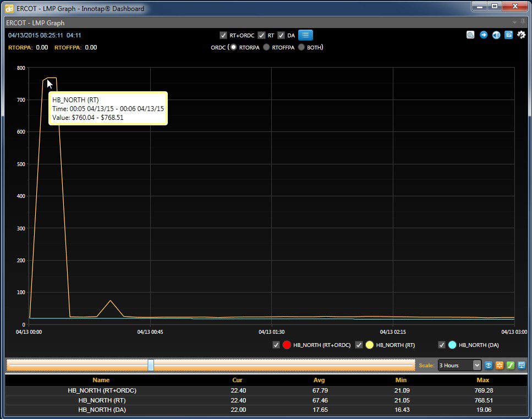Viewport: 532px width, 419px height.
Task: Select the RTOFFPA radio button
Action: 266,47
